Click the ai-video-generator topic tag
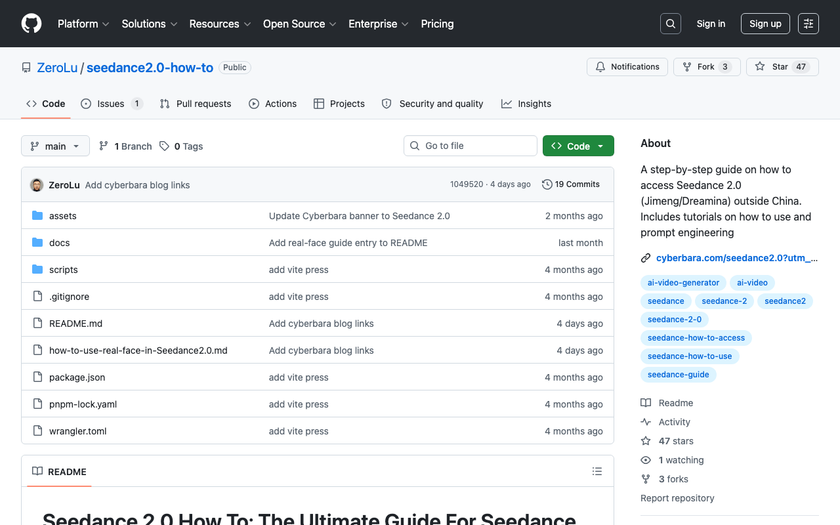Screen dimensions: 840x525 pos(683,282)
